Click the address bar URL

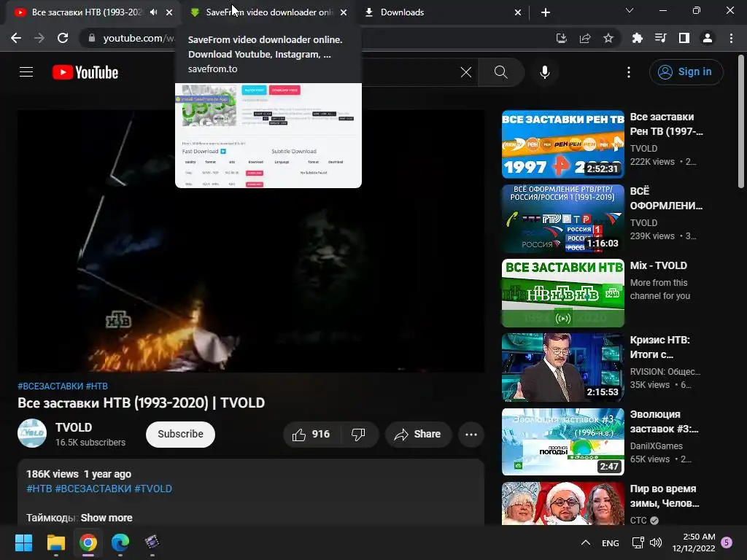[x=138, y=38]
